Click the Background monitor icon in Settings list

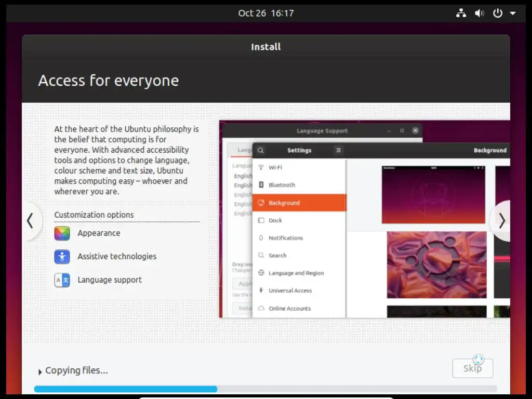(x=261, y=203)
